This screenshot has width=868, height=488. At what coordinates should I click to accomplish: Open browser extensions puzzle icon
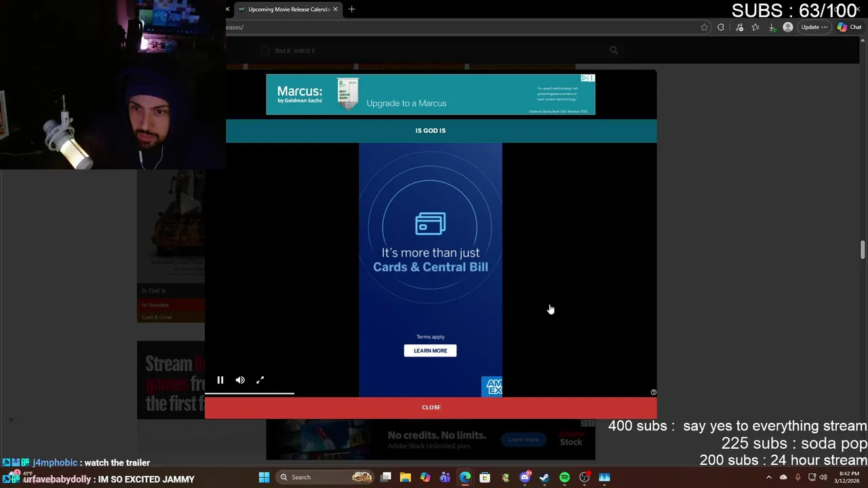[x=721, y=27]
